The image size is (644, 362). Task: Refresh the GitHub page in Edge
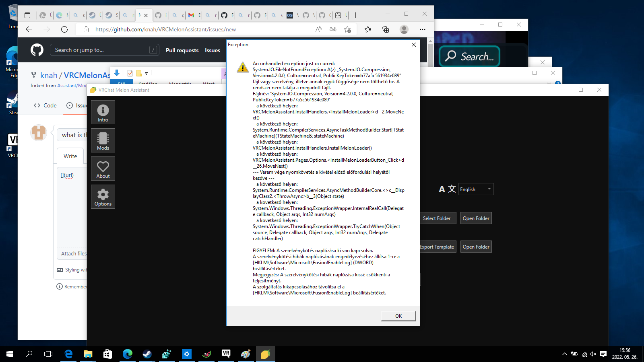(64, 29)
